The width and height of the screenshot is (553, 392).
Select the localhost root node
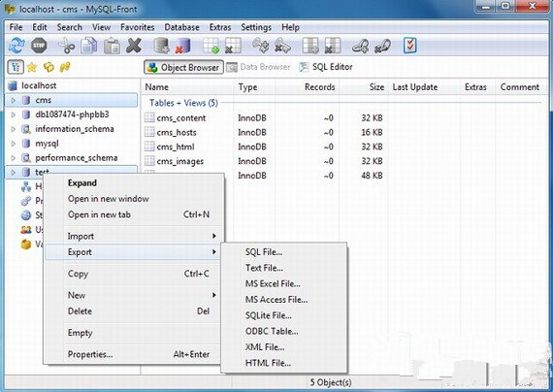click(39, 85)
